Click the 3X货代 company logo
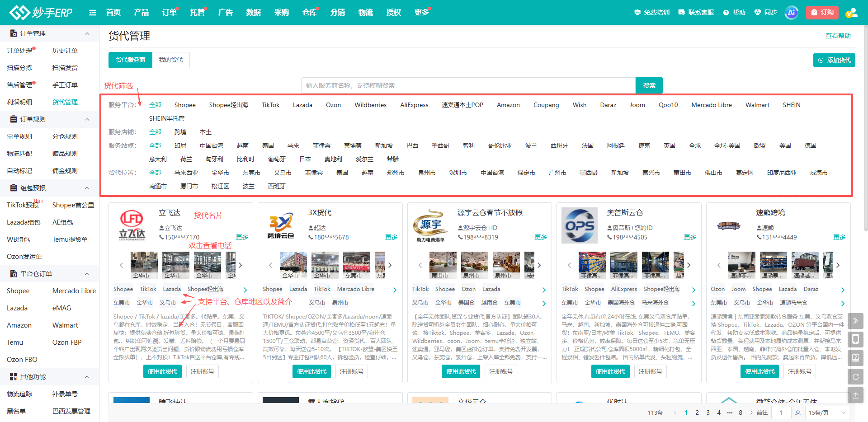868x422 pixels. point(281,226)
